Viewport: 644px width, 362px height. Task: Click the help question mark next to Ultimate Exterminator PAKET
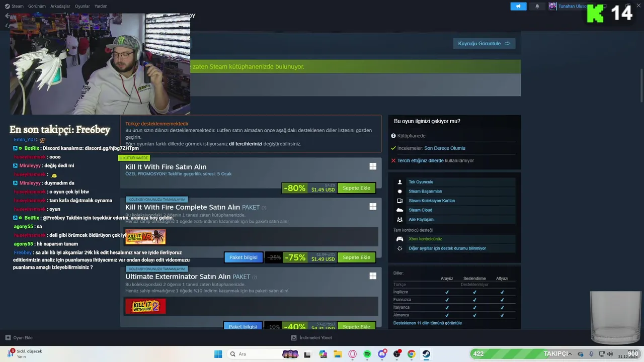click(x=255, y=277)
